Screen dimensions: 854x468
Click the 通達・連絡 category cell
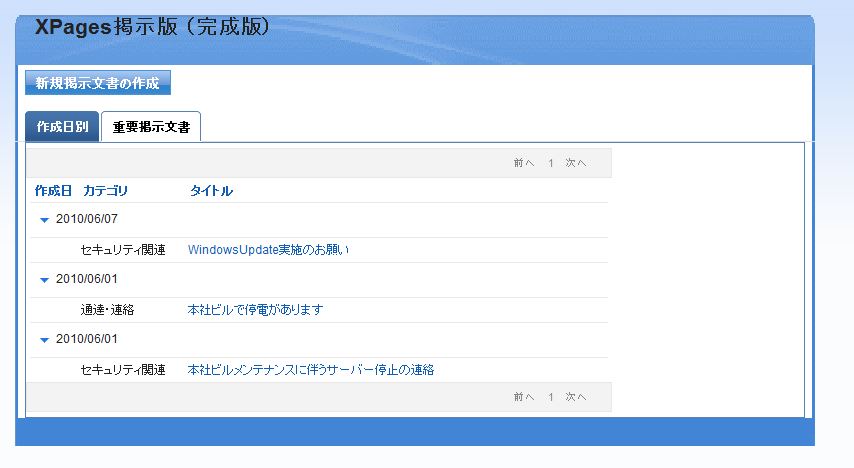(107, 310)
